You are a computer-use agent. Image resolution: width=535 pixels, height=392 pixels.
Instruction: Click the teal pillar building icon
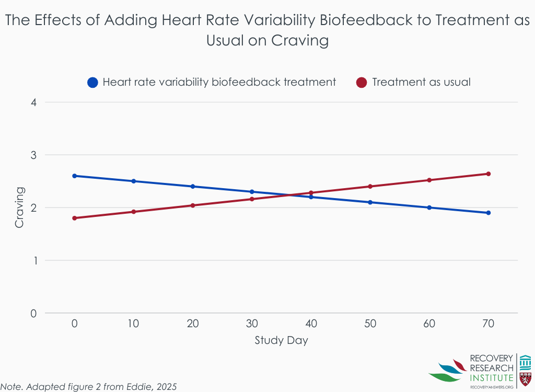click(526, 362)
